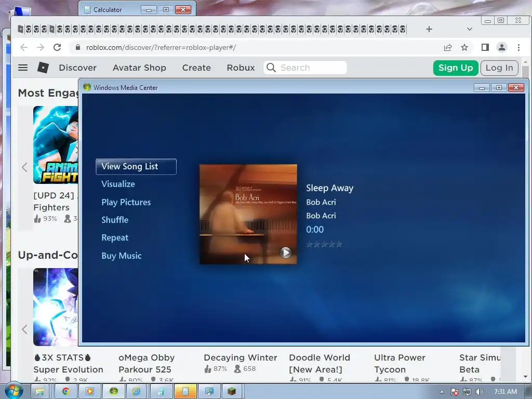
Task: Open Decaying Winter game link
Action: 240,357
